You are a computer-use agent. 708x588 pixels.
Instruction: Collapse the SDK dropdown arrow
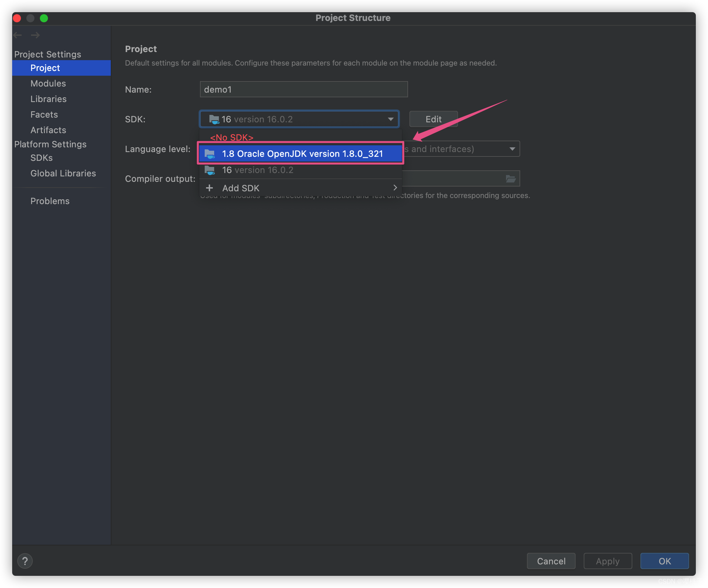390,119
